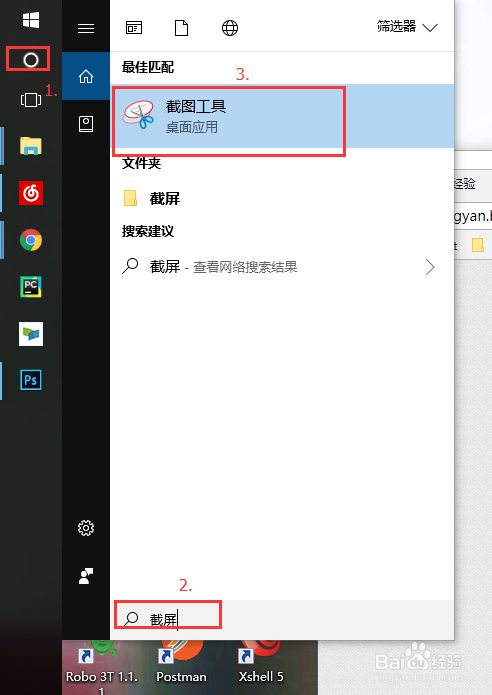Click yellow folder icon in background browser
The width and height of the screenshot is (492, 695).
[478, 245]
